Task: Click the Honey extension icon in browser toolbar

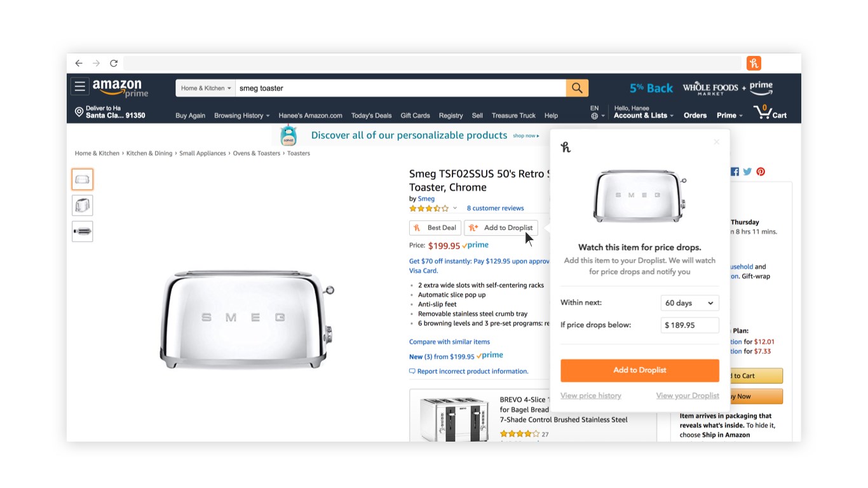Action: point(754,63)
